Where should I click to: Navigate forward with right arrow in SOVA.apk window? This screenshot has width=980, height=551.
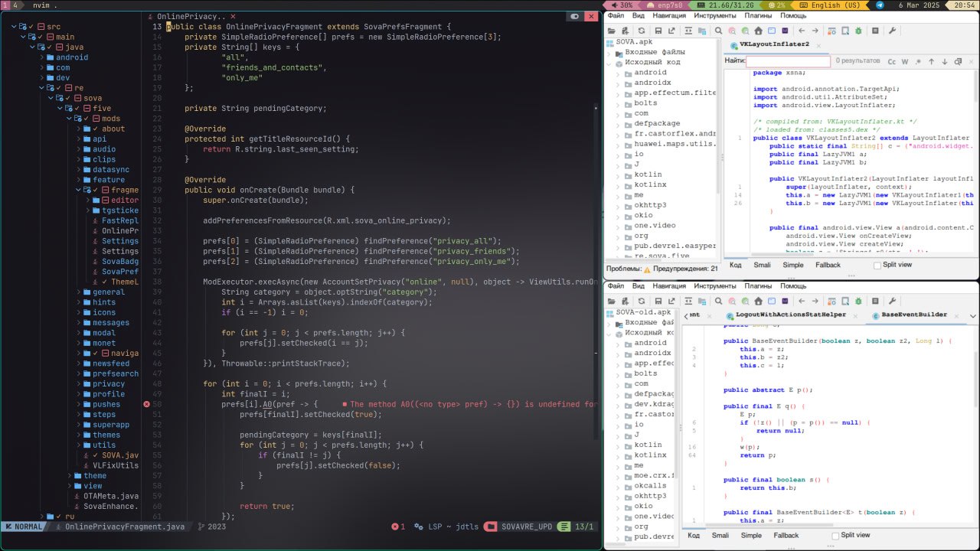(x=815, y=31)
